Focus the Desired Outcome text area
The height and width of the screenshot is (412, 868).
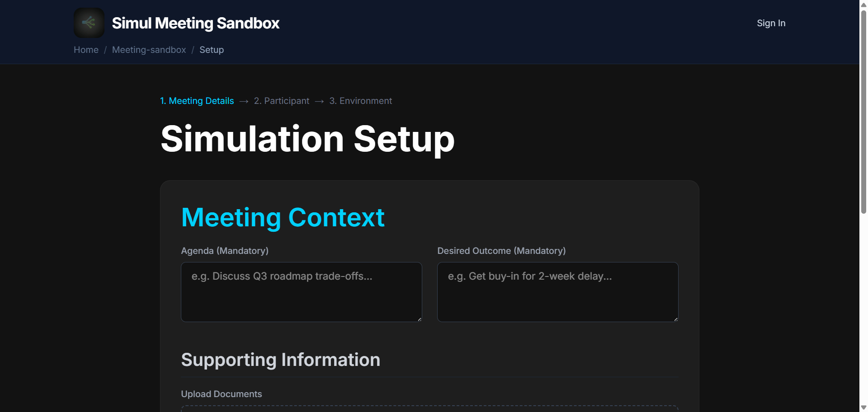tap(557, 292)
